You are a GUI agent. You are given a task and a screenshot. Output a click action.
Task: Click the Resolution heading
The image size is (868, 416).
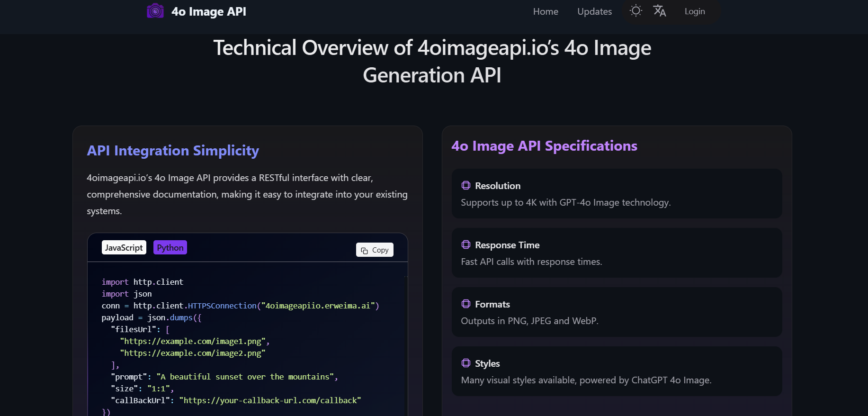coord(498,186)
